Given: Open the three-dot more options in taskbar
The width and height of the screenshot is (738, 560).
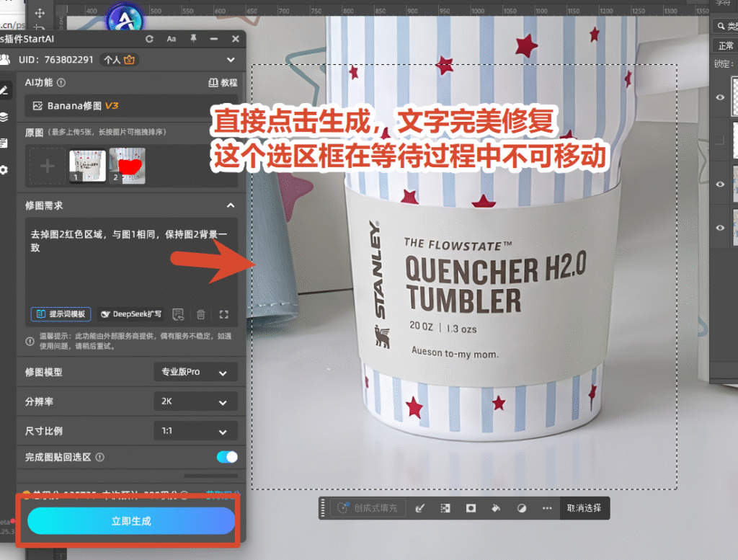Looking at the screenshot, I should click(x=547, y=508).
